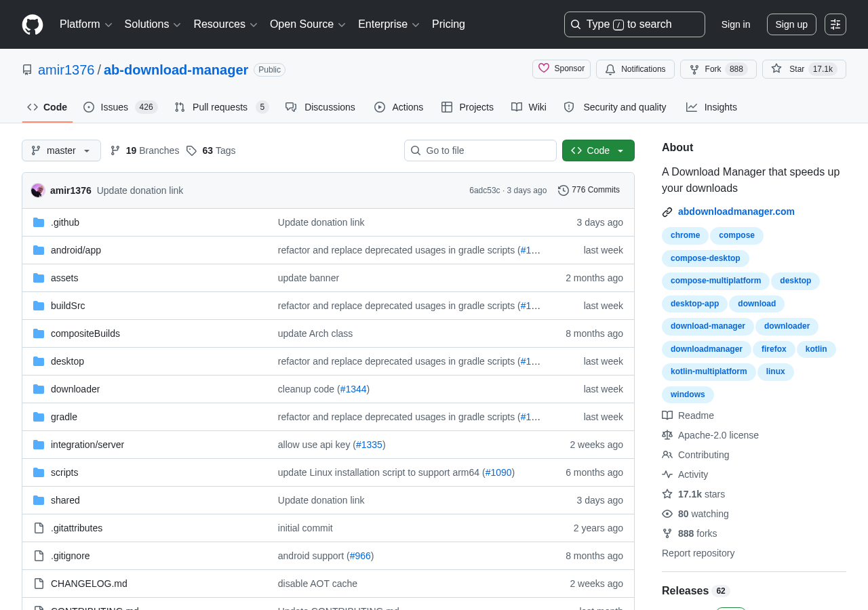868x610 pixels.
Task: Click the .github folder icon
Action: coord(39,222)
